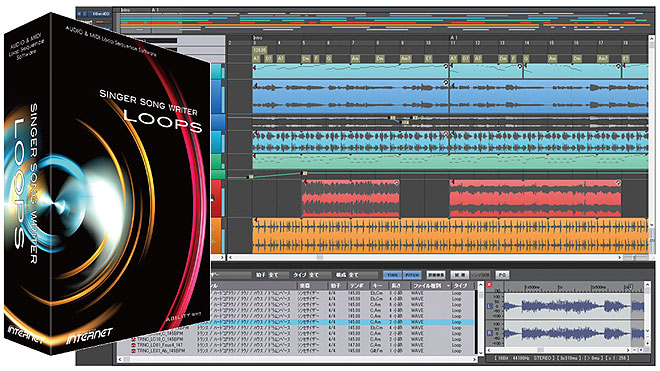This screenshot has width=660, height=371.
Task: Select the L channel icon in waveform preview
Action: (490, 306)
